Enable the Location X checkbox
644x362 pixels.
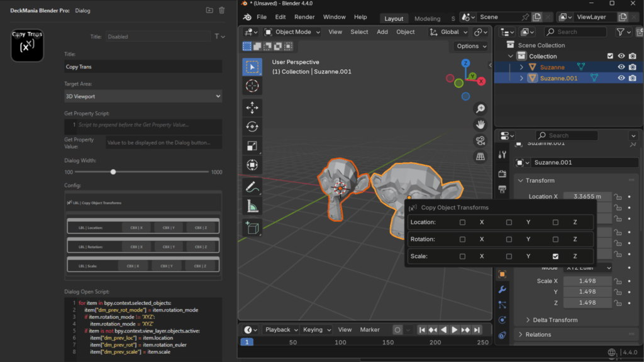point(462,222)
